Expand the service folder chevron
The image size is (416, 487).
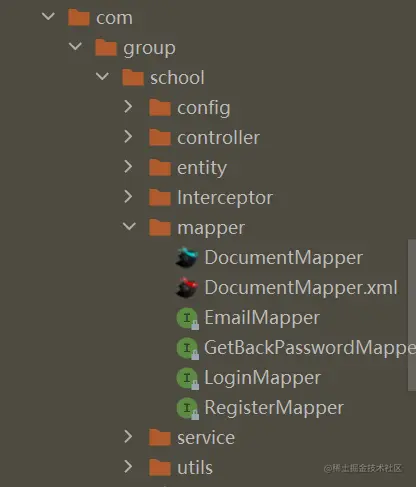click(128, 437)
